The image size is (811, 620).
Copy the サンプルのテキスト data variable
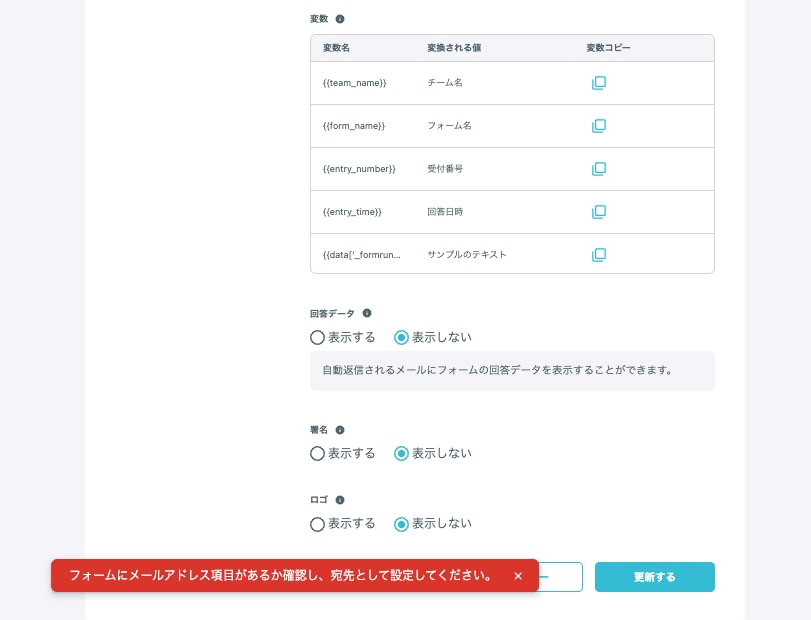598,255
